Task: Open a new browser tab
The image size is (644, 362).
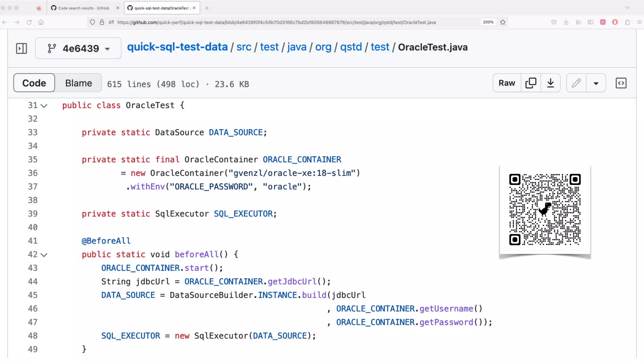Action: pyautogui.click(x=207, y=8)
